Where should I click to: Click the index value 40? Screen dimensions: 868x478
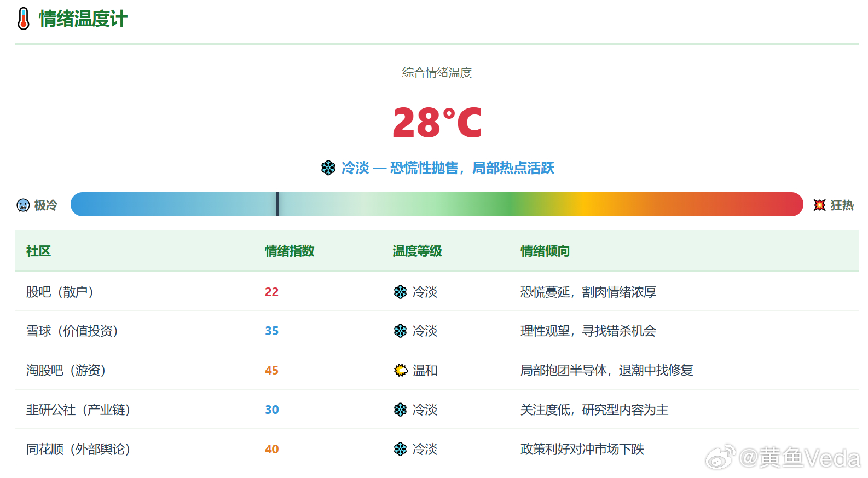271,449
